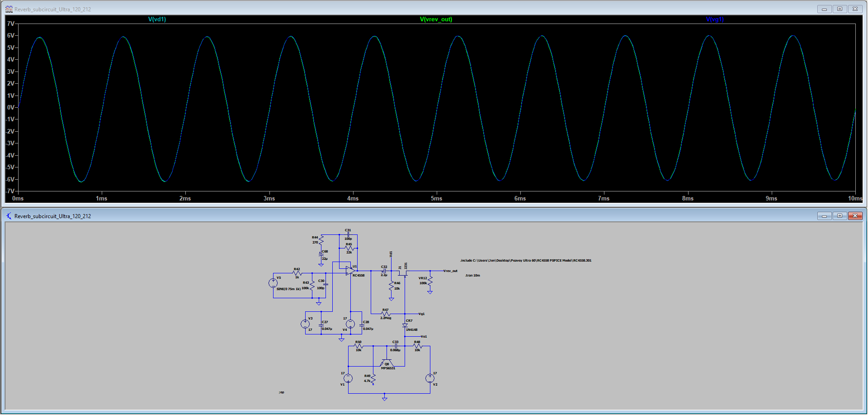Select the VR12 100k resistor symbol
Image resolution: width=868 pixels, height=415 pixels.
point(430,281)
